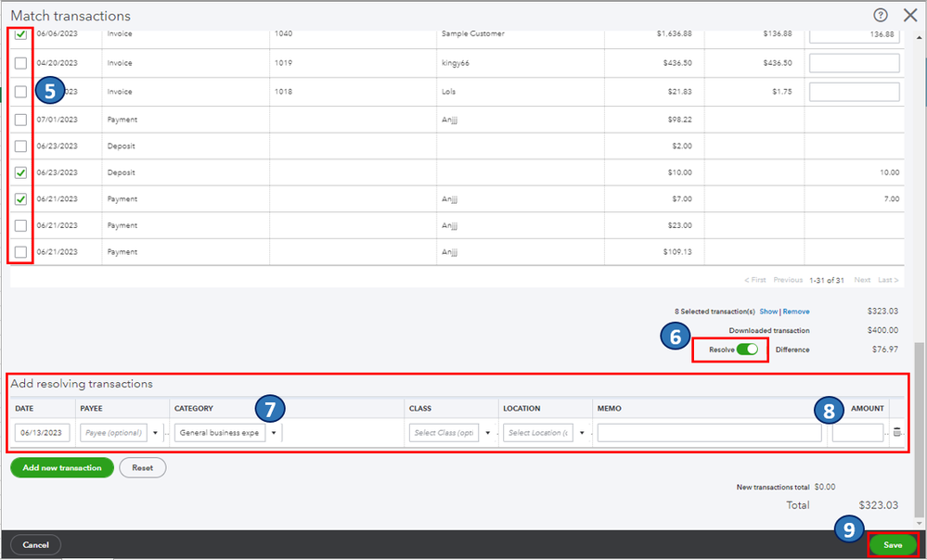Open the Payee dropdown arrow
Image resolution: width=927 pixels, height=560 pixels.
coord(156,433)
